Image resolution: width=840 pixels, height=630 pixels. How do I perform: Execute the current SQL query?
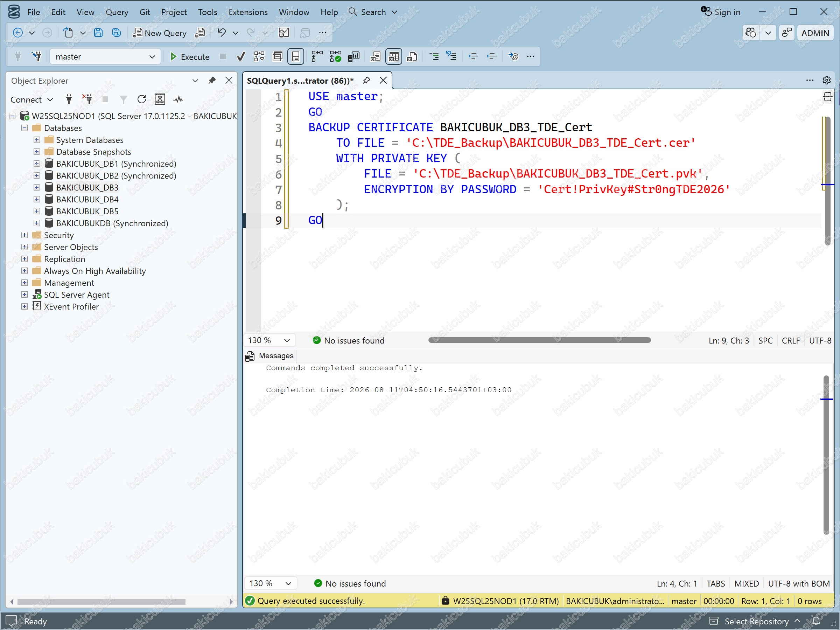click(189, 57)
